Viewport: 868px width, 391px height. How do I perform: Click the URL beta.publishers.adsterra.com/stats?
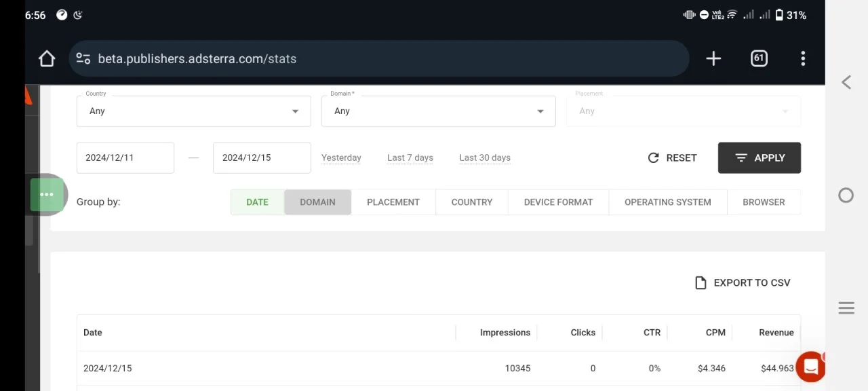[197, 58]
